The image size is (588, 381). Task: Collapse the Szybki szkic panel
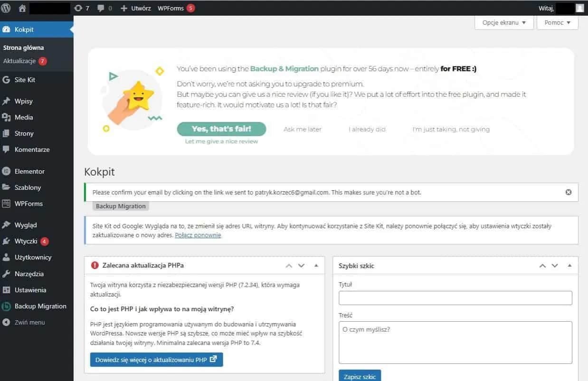pyautogui.click(x=570, y=266)
